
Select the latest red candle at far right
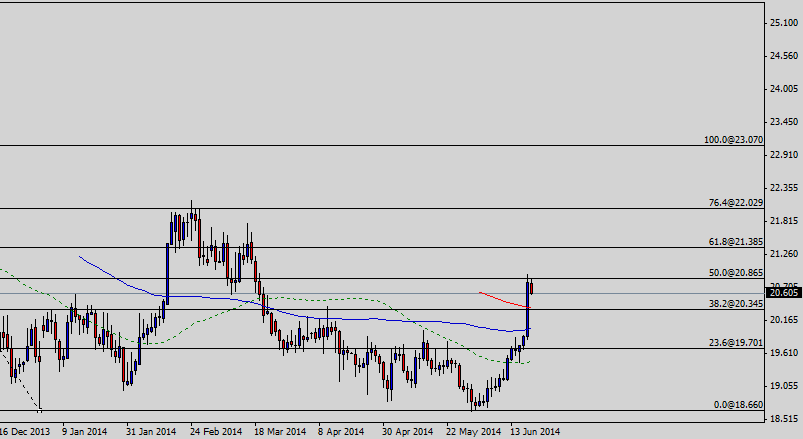click(x=532, y=288)
